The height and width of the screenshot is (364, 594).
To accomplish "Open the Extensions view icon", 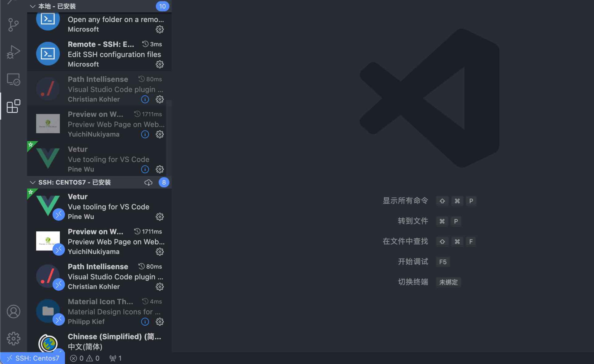I will tap(13, 106).
